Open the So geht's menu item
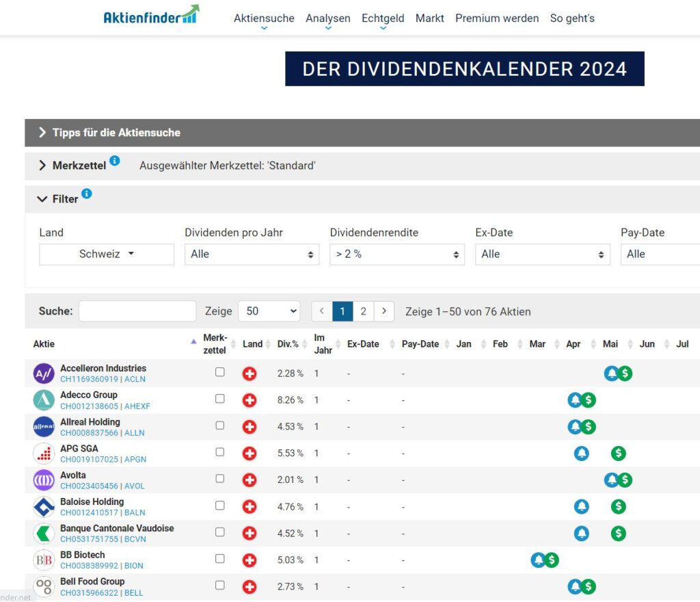This screenshot has width=700, height=602. point(572,18)
